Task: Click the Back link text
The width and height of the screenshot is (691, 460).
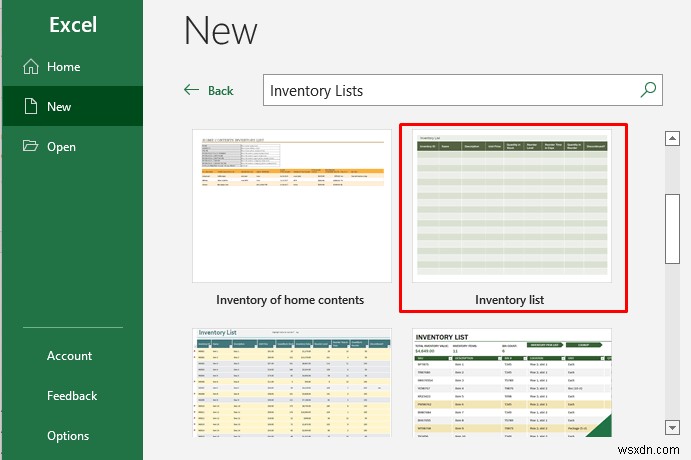Action: [x=220, y=91]
